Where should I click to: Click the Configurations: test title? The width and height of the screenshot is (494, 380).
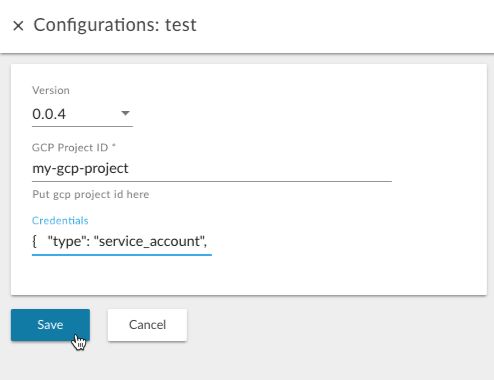coord(115,25)
